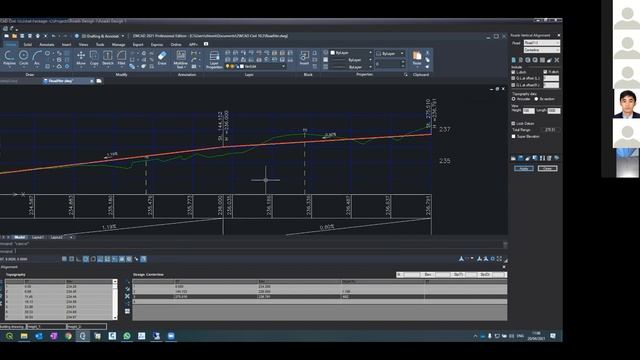Screen dimensions: 640x360
Task: Click the first participant avatar thumbnail
Action: coord(627,15)
